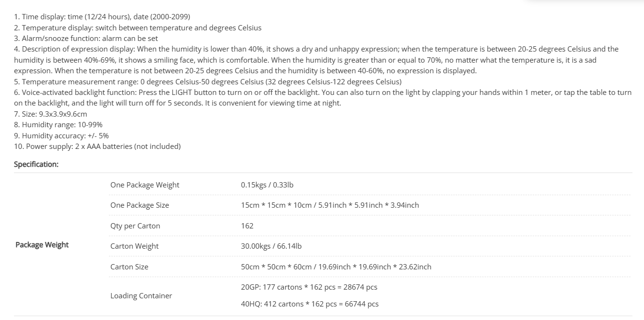This screenshot has width=644, height=320.
Task: Click the 40HQ container loading line
Action: point(310,304)
